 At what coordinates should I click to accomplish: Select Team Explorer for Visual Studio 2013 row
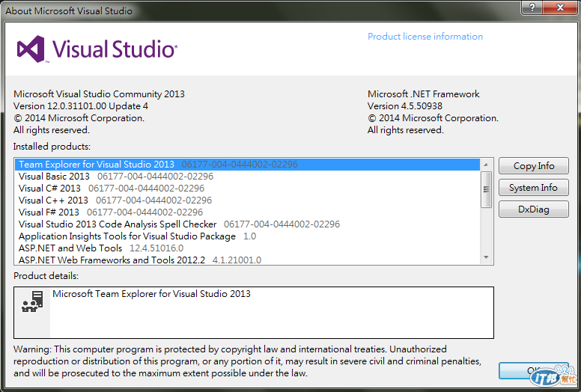click(248, 165)
